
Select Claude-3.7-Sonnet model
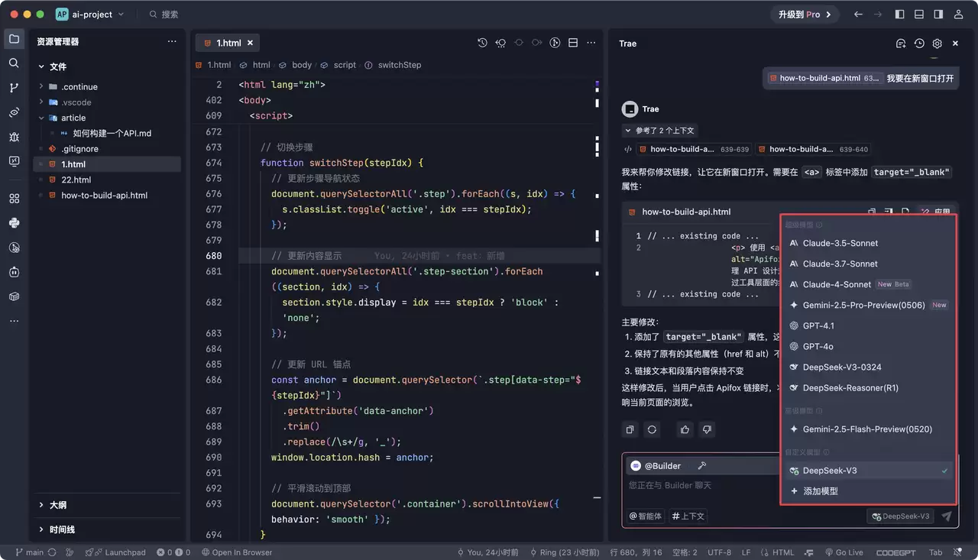[x=869, y=264]
